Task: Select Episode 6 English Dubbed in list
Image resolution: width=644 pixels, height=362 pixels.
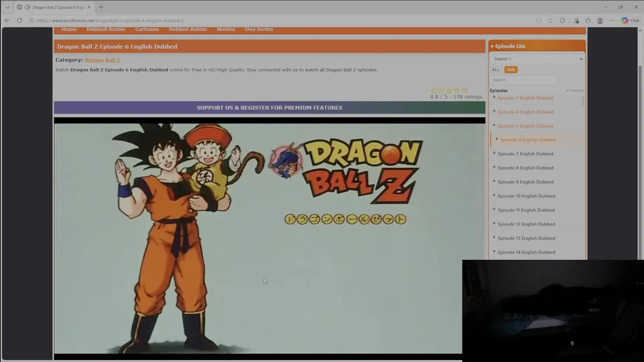Action: 528,140
